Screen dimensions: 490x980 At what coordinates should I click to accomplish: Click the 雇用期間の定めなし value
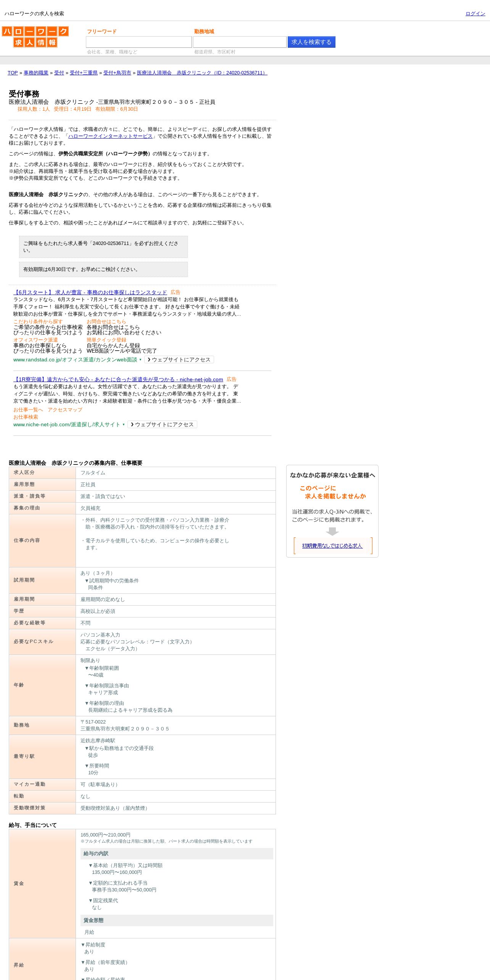(x=103, y=600)
